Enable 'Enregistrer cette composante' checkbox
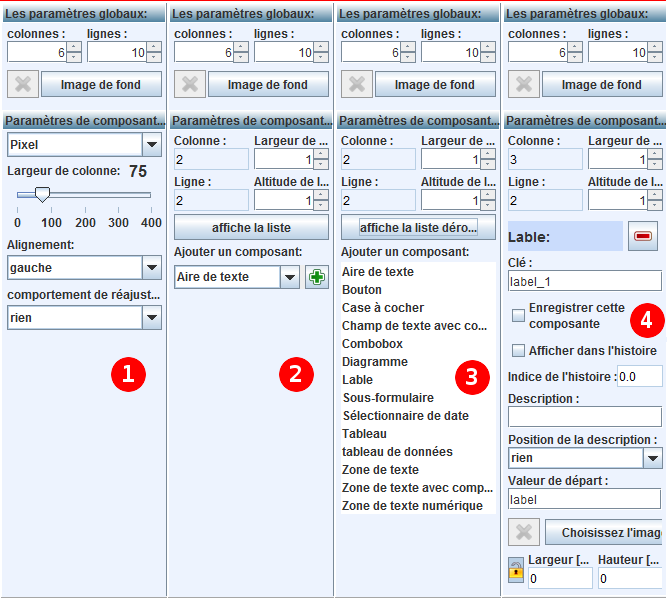This screenshot has width=670, height=598. click(x=518, y=316)
